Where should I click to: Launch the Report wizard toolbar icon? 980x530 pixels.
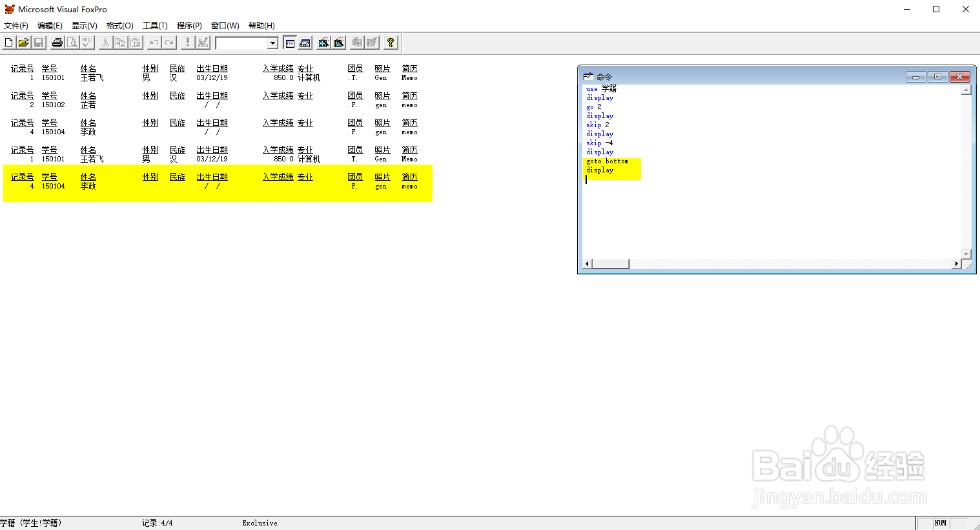pyautogui.click(x=339, y=43)
